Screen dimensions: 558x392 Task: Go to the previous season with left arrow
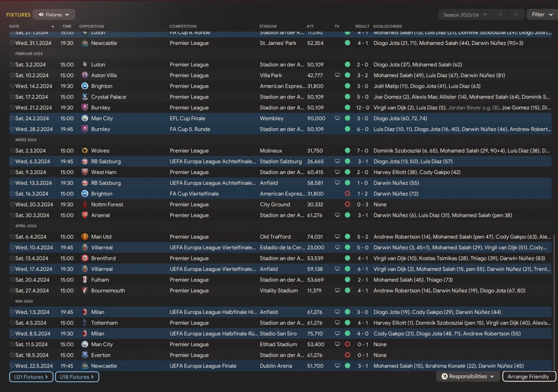coord(500,14)
